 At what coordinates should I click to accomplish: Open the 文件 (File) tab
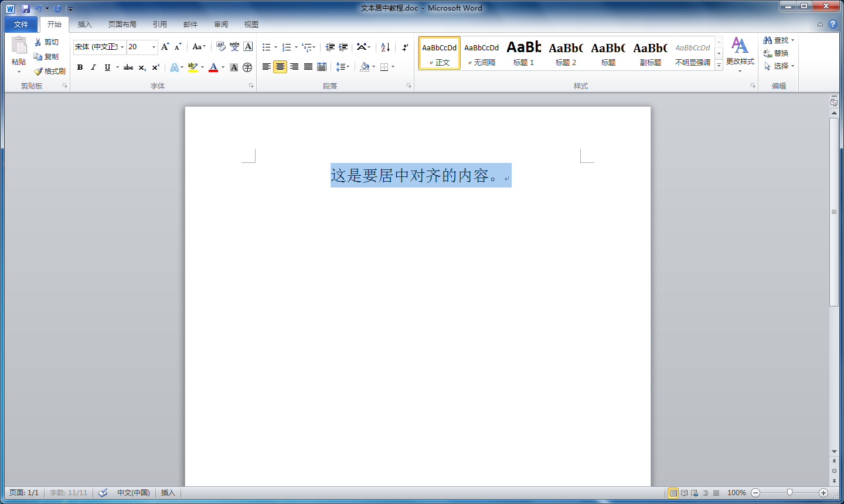(21, 25)
